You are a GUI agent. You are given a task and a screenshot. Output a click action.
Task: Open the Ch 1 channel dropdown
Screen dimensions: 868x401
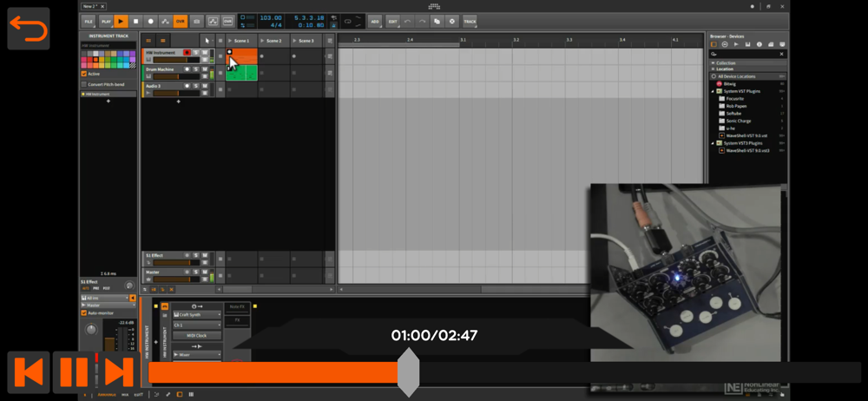(x=197, y=325)
